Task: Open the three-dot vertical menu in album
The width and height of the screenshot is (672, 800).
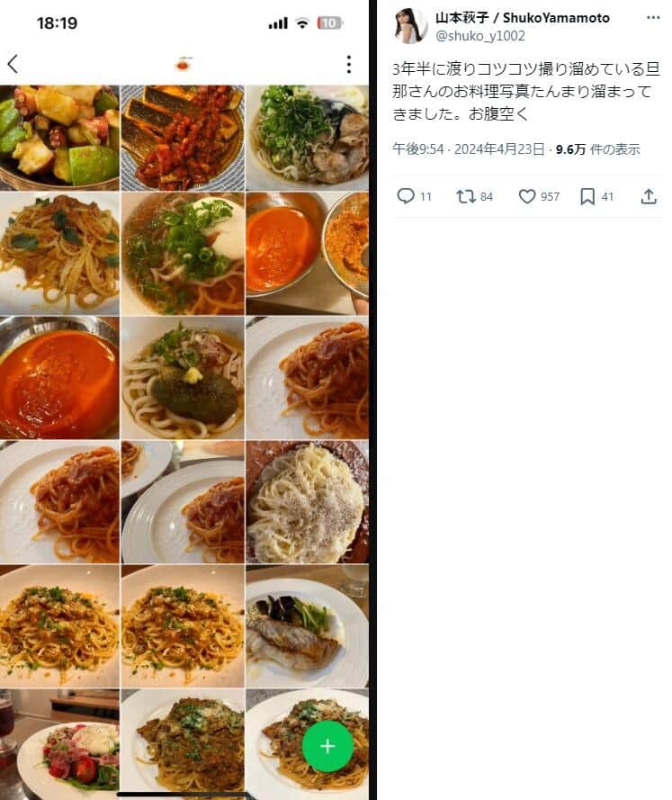Action: pos(349,64)
